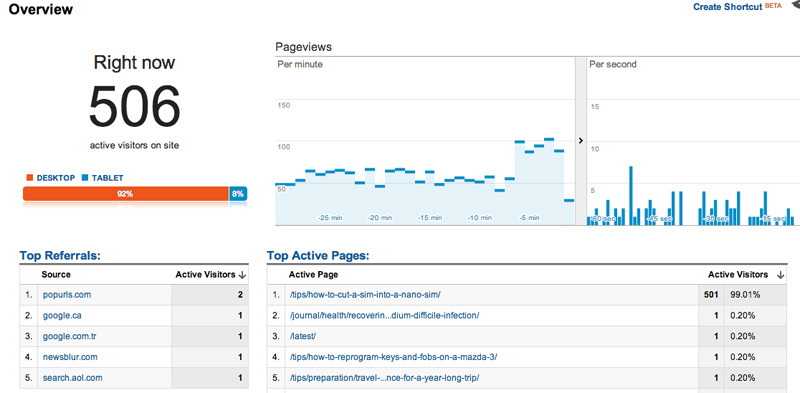800x393 pixels.
Task: Click the -5 min axis label
Action: 530,218
